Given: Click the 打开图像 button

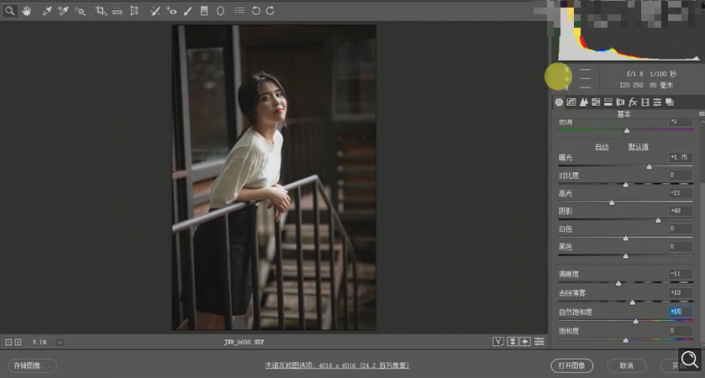Looking at the screenshot, I should [x=572, y=365].
